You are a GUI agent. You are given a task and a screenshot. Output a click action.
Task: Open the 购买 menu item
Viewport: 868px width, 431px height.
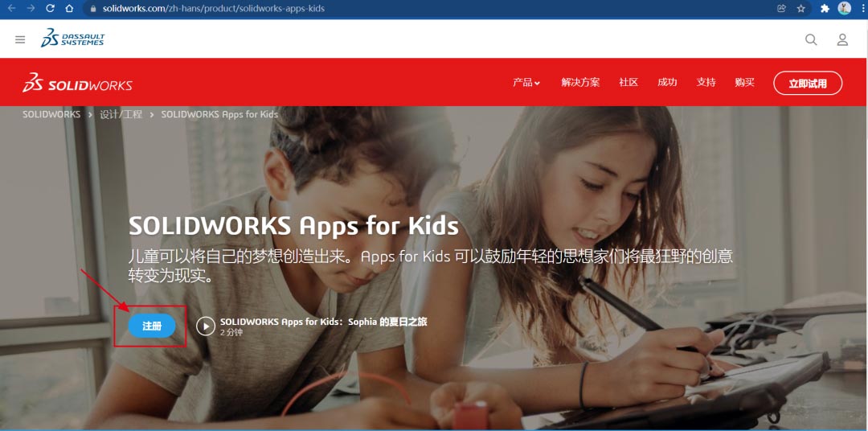pyautogui.click(x=744, y=83)
